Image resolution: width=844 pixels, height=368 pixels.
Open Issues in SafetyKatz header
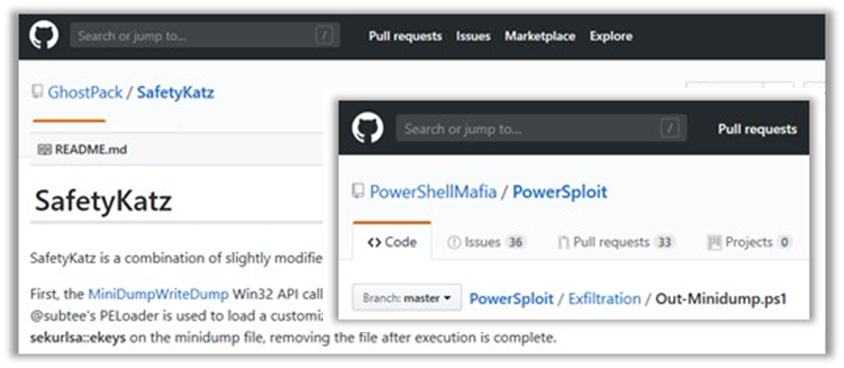click(473, 37)
